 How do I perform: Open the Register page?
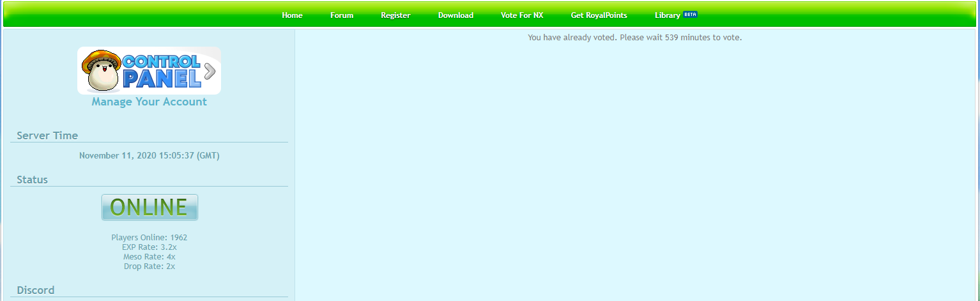point(395,15)
